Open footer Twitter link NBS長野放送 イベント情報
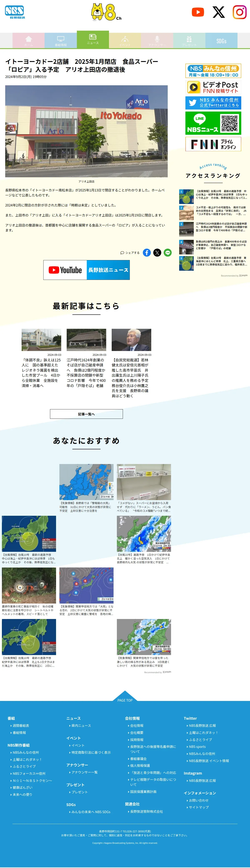250x868 pixels. pos(209,761)
